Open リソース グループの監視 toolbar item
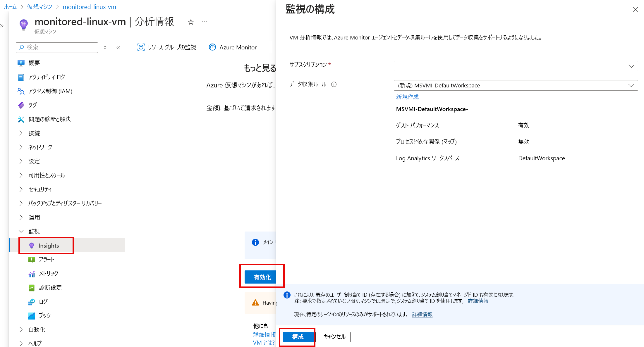 [x=167, y=47]
